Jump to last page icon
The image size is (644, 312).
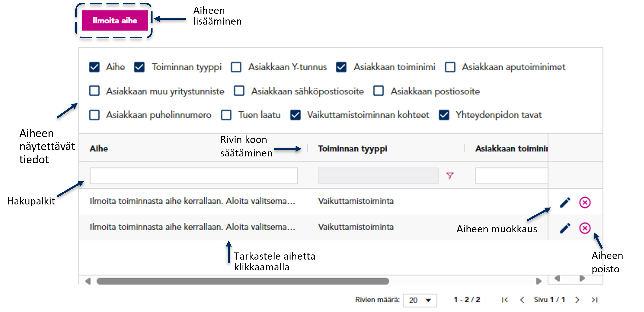click(595, 300)
